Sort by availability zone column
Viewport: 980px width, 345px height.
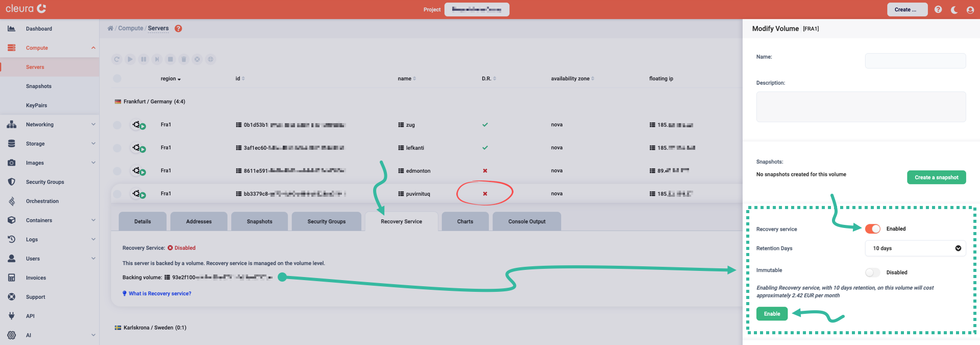[x=572, y=79]
